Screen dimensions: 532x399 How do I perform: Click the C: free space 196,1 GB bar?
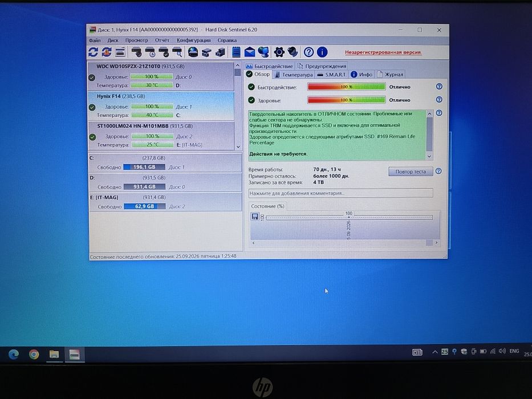tap(144, 167)
